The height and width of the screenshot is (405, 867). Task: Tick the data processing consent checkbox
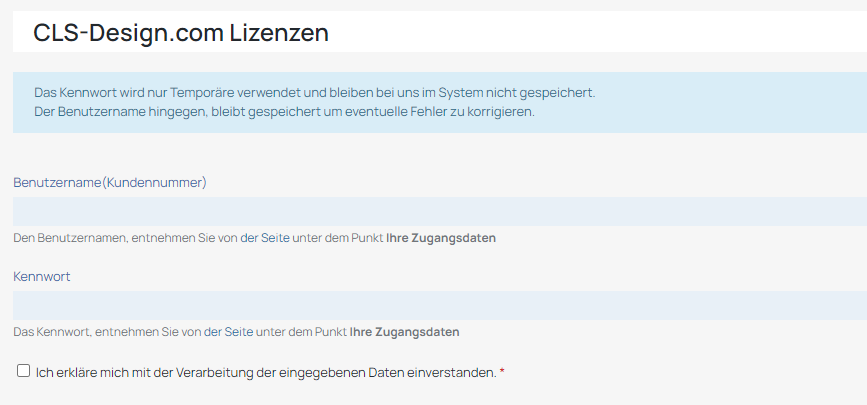[x=24, y=371]
